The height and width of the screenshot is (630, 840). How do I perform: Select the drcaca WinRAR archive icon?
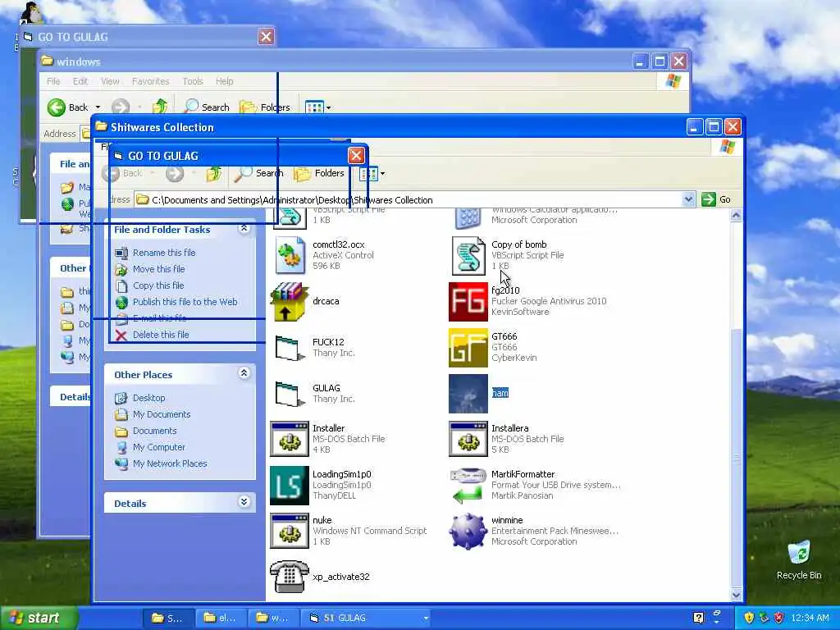click(x=290, y=302)
